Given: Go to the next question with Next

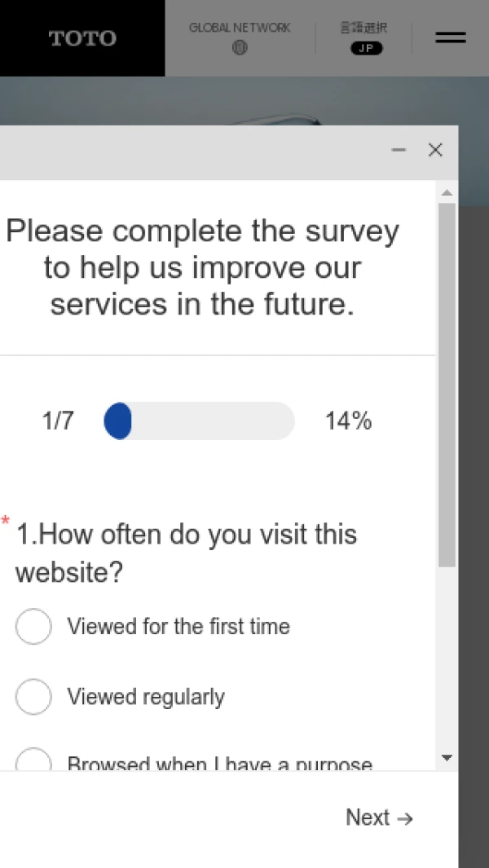Looking at the screenshot, I should (x=379, y=817).
